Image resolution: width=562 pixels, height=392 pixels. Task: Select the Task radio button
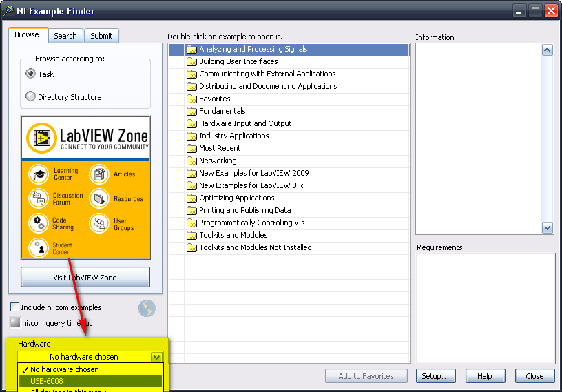coord(30,74)
